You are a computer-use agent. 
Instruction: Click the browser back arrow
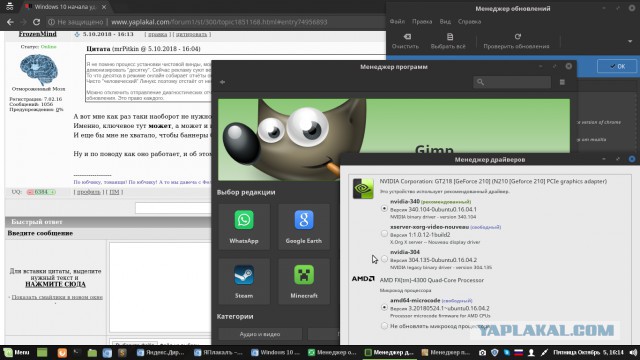coord(10,22)
